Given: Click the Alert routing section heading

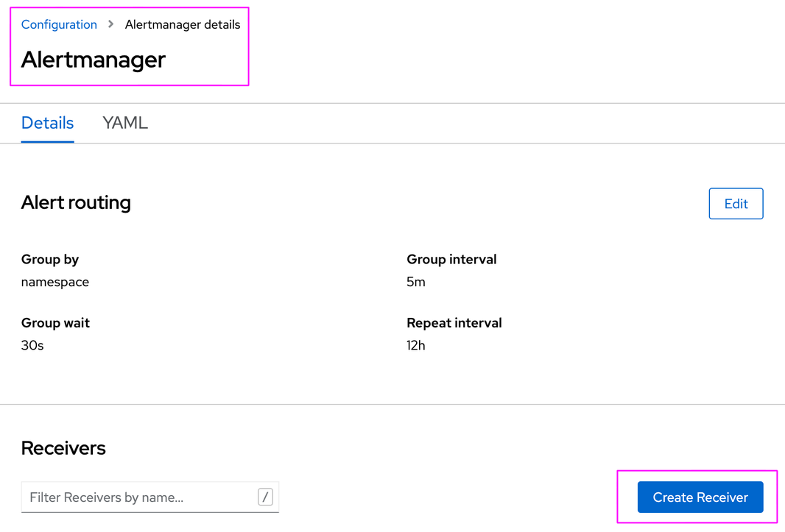Looking at the screenshot, I should 76,203.
